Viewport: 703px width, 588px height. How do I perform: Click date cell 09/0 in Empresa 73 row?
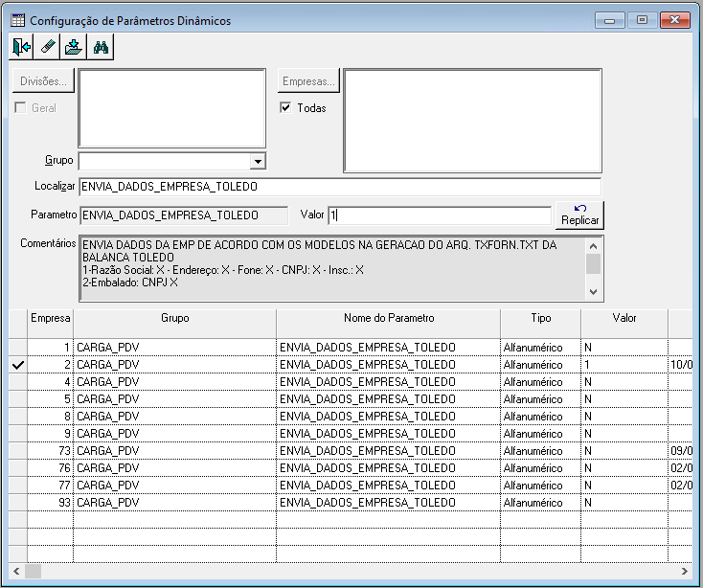click(x=681, y=450)
